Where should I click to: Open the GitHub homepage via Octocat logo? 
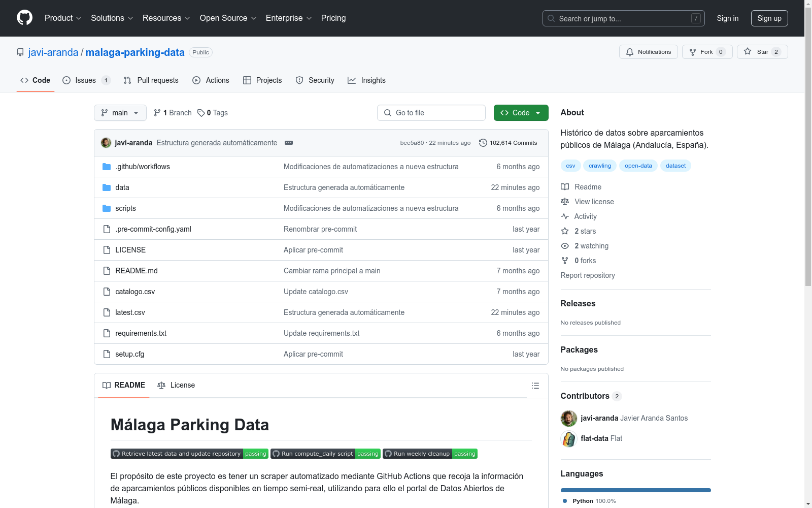click(24, 18)
